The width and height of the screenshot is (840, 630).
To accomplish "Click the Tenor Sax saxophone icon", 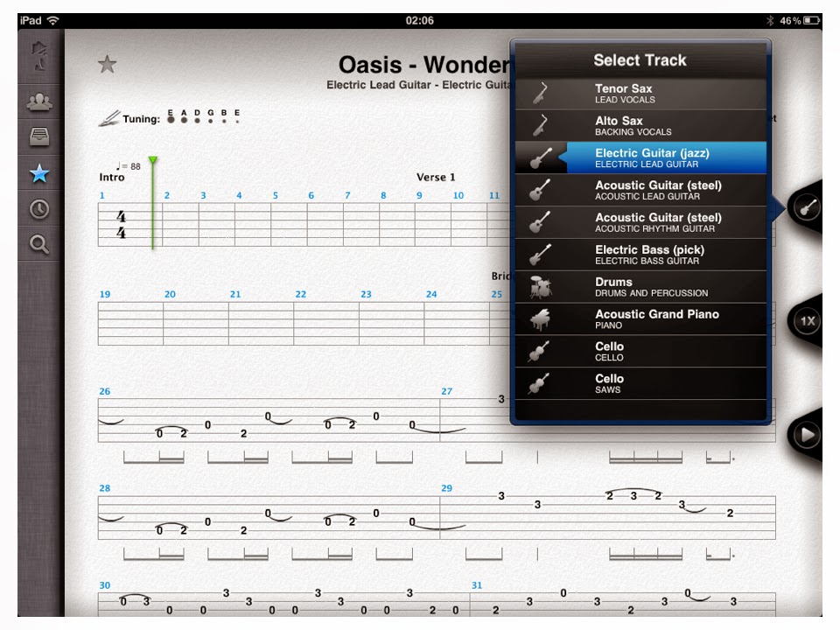I will [540, 94].
